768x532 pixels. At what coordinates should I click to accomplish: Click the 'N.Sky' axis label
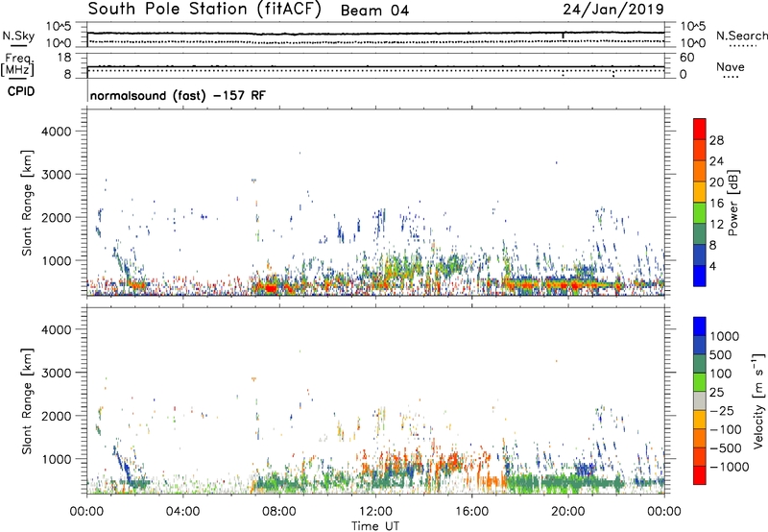click(18, 36)
